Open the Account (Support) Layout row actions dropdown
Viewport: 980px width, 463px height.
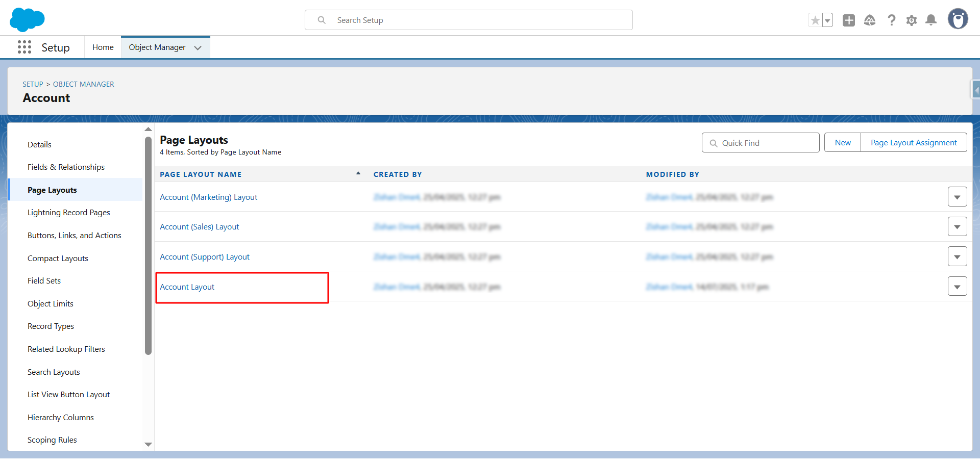[957, 256]
